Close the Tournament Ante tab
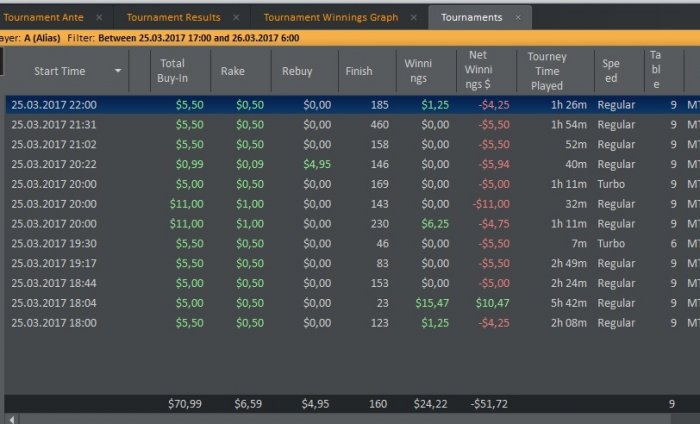700x424 pixels. coord(98,17)
